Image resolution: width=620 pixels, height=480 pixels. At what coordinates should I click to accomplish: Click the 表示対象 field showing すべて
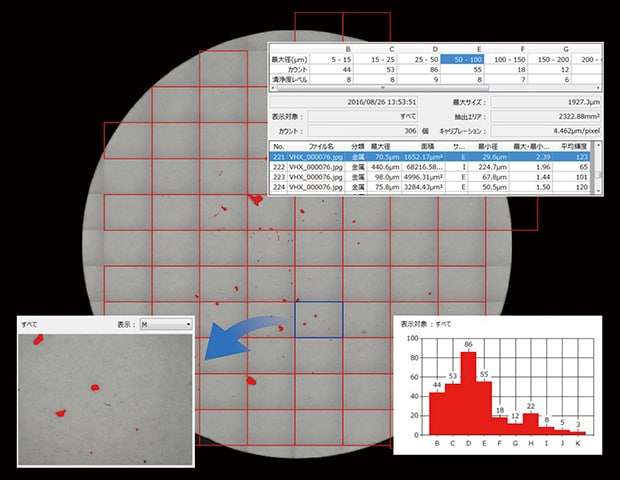coord(363,117)
